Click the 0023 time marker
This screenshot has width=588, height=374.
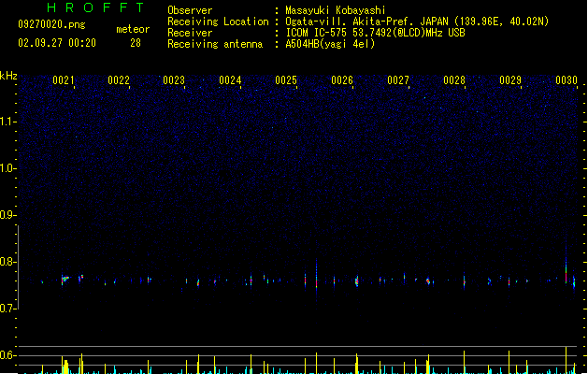click(x=174, y=80)
